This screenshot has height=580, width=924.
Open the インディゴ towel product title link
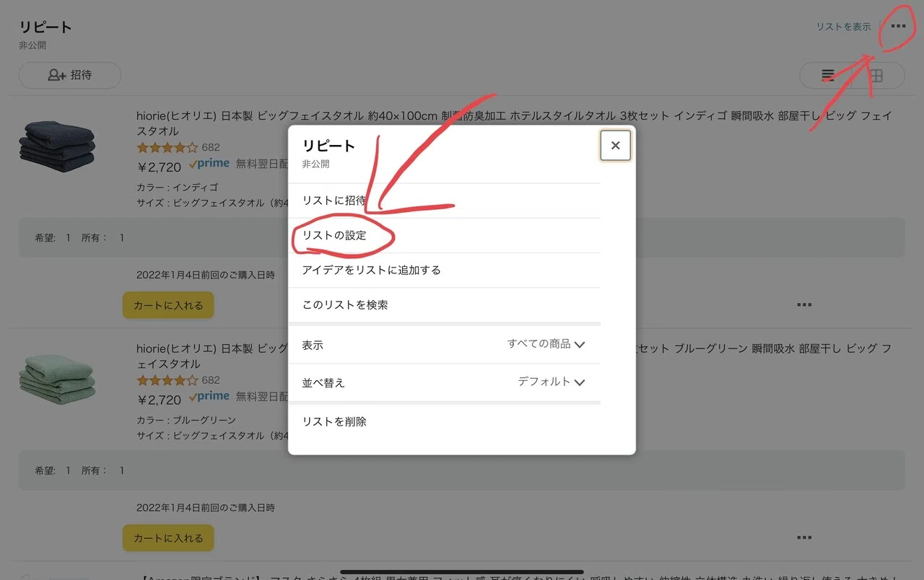tap(514, 123)
